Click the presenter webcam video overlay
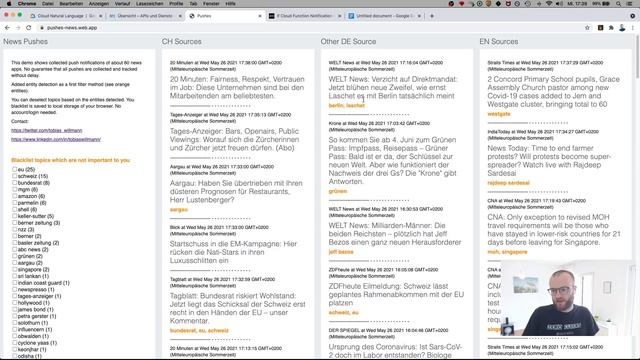640x360 pixels. click(567, 298)
